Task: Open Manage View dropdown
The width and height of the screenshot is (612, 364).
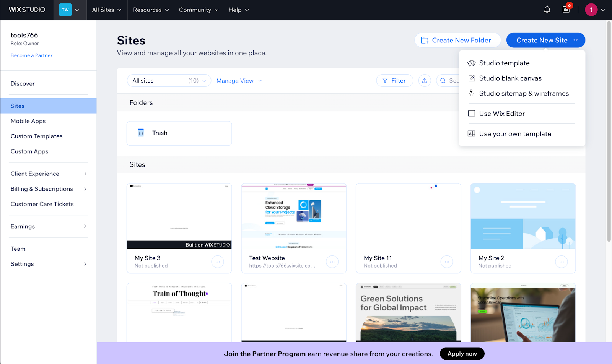Action: (239, 81)
